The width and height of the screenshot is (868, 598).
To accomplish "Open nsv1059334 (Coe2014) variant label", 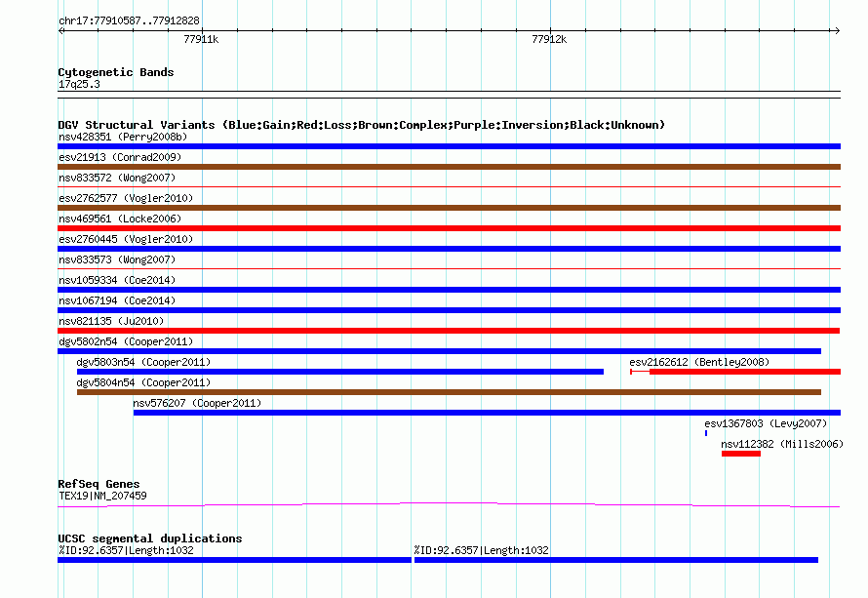I will [x=117, y=280].
